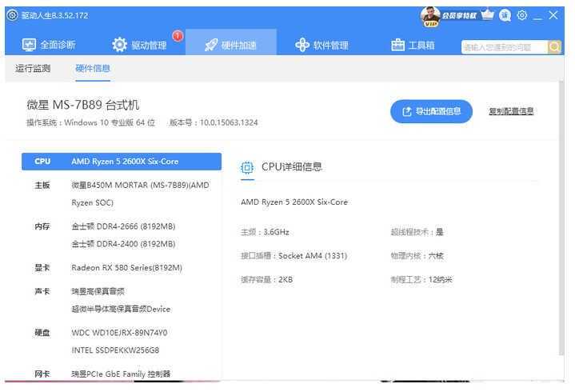Select the 显卡 Radeon RX 580 row
This screenshot has height=392, width=575.
[x=122, y=268]
